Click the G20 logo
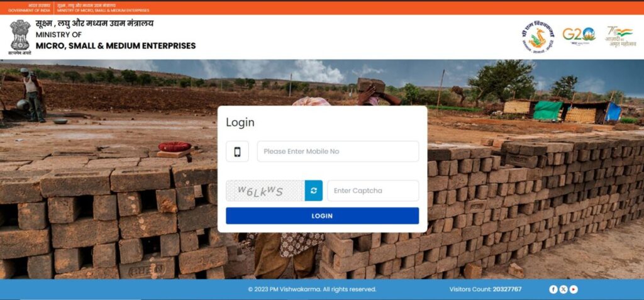 (x=579, y=35)
